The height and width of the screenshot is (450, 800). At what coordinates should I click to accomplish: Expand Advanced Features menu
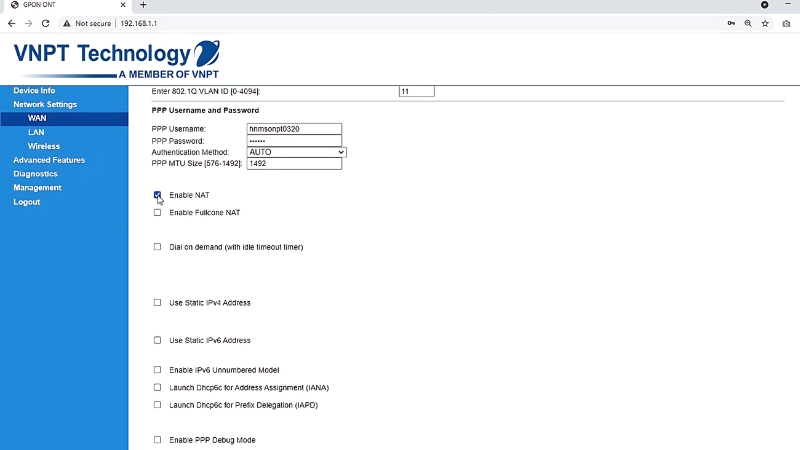click(48, 160)
